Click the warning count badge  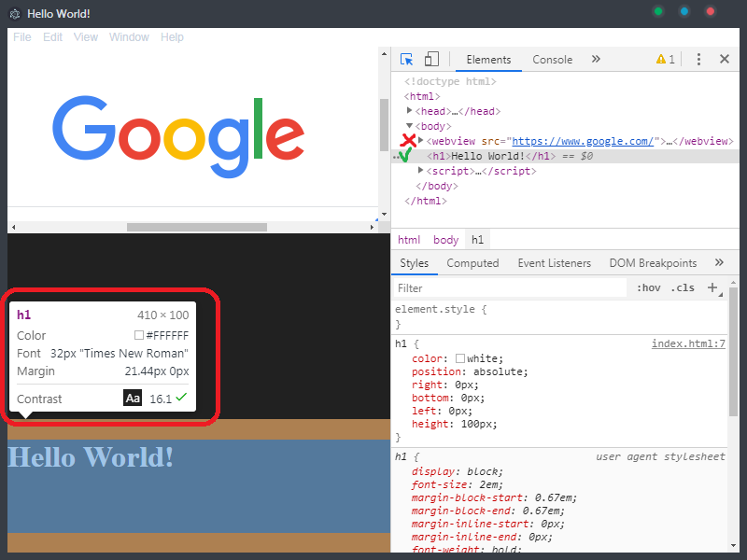pos(667,58)
